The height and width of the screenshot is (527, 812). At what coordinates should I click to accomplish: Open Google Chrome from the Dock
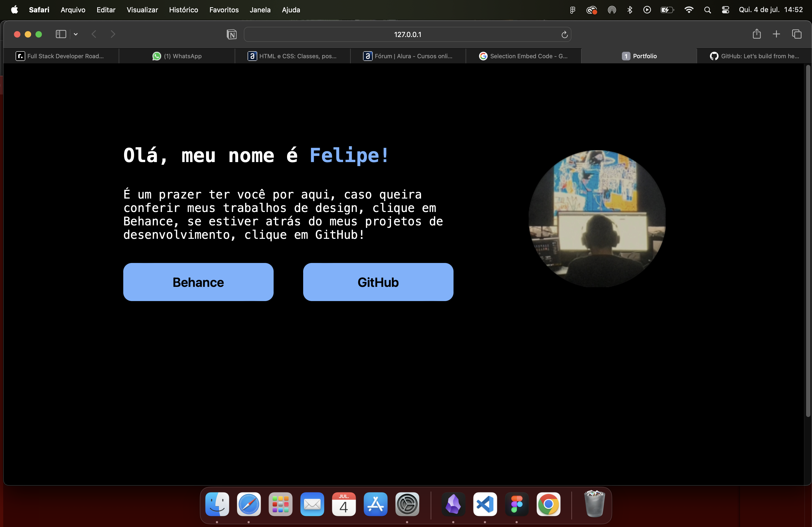(x=548, y=504)
